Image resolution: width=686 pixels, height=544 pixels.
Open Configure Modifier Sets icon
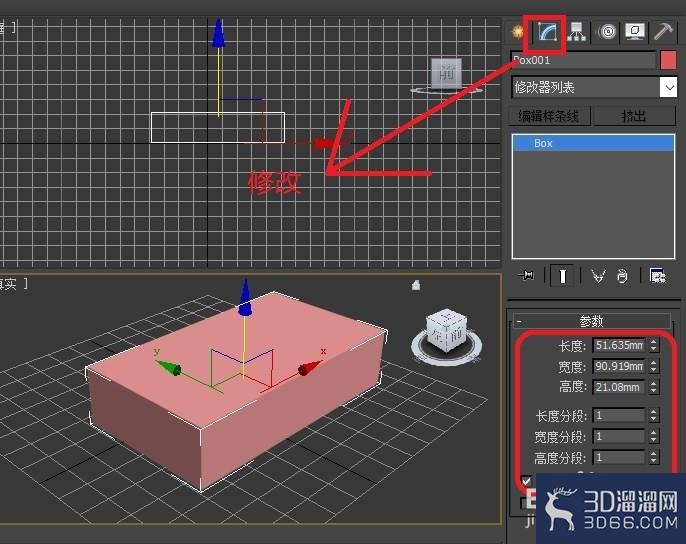658,276
